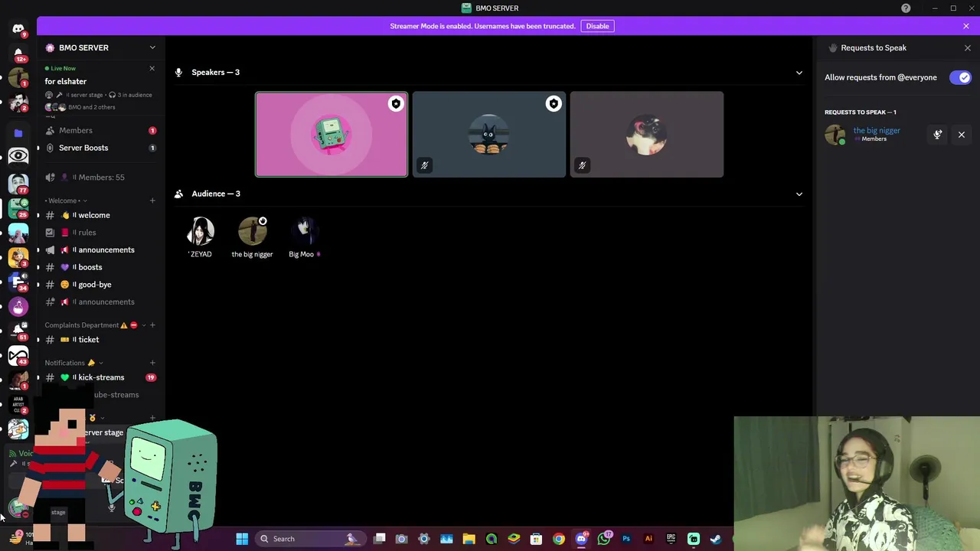The image size is (980, 551).
Task: Add a channel to Notifications category
Action: 152,363
